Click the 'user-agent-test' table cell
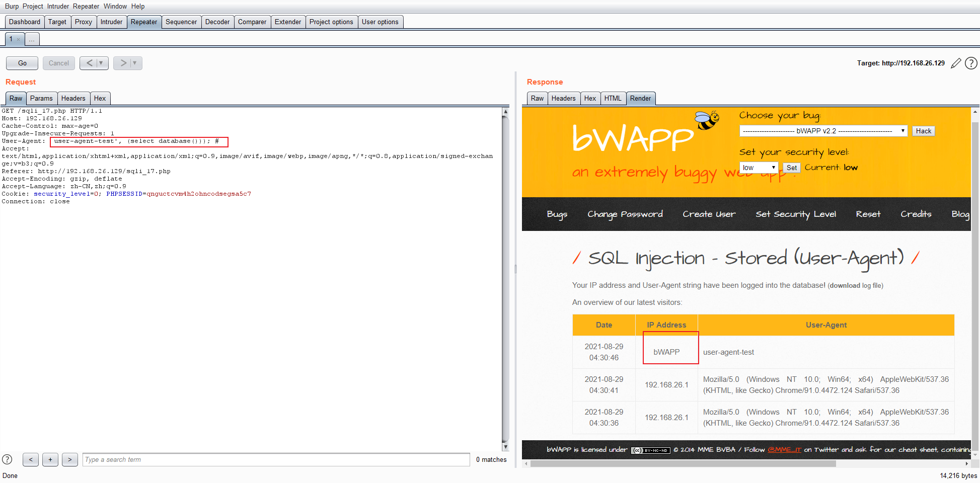980x483 pixels. tap(826, 352)
